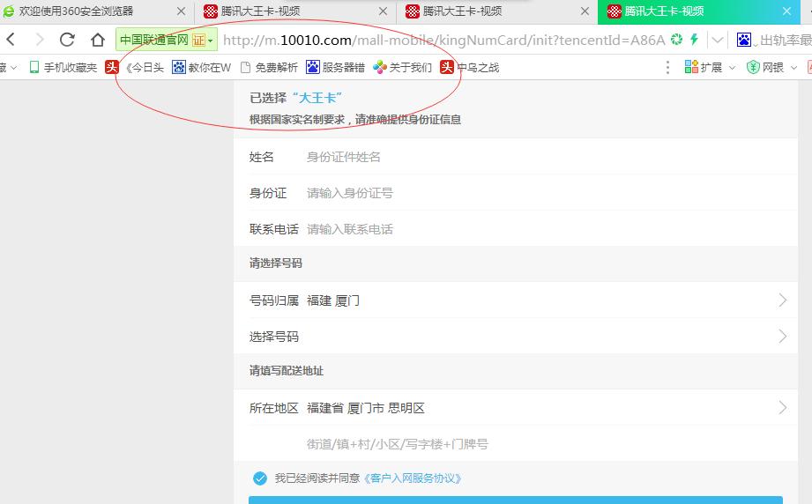Click the blue submit button at bottom
Image resolution: width=812 pixels, height=504 pixels.
coord(515,500)
